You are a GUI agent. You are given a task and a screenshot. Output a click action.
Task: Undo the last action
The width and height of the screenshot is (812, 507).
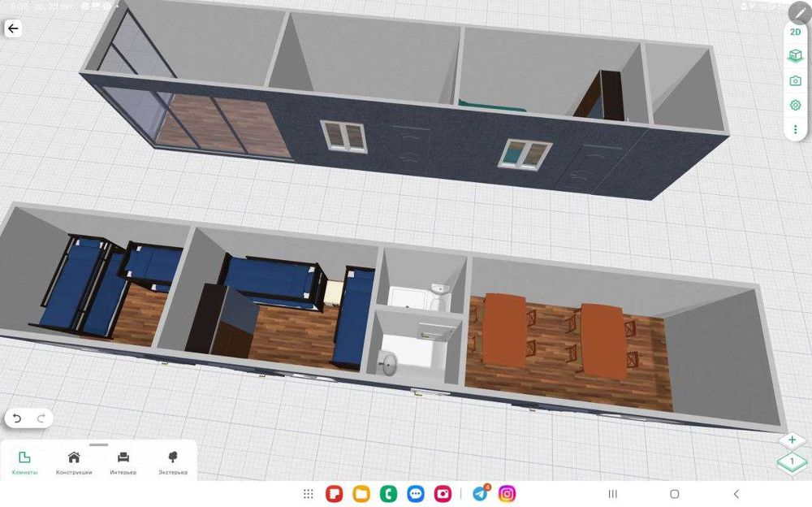(17, 418)
